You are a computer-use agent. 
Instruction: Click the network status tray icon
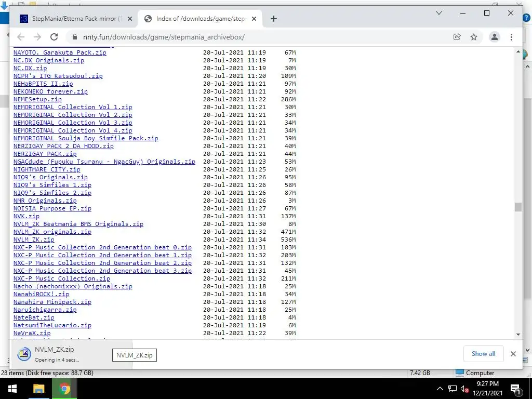(x=453, y=389)
